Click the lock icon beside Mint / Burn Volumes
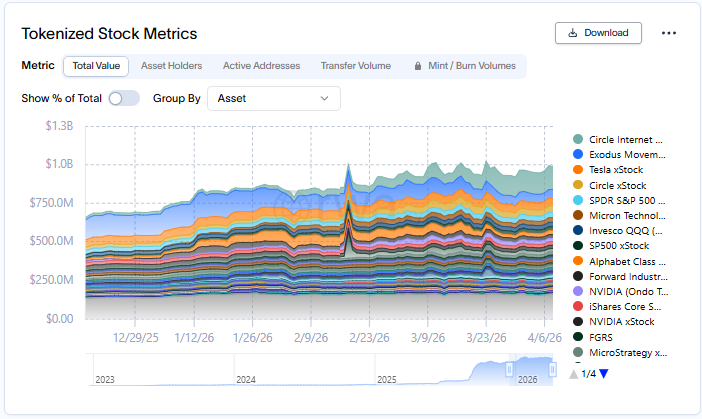This screenshot has width=702, height=419. (x=418, y=66)
